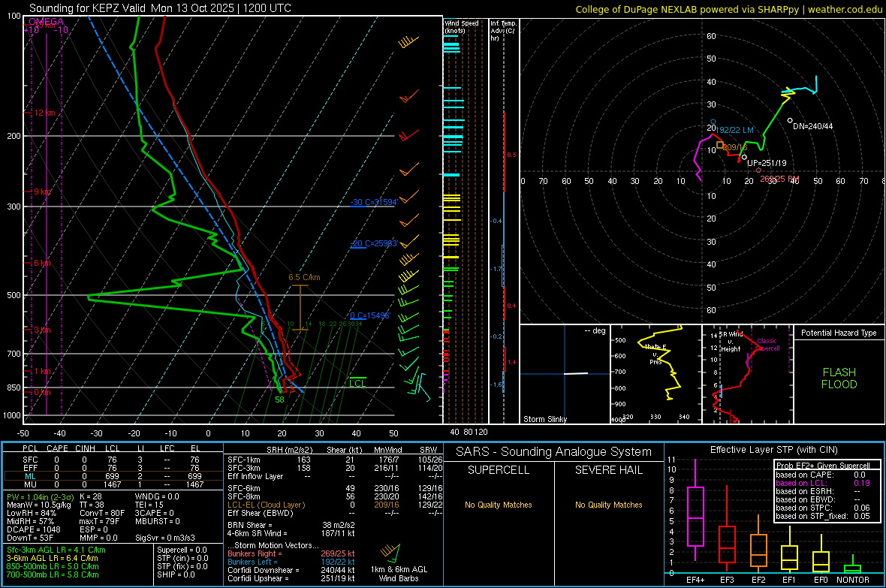Select the SFC-1km shear row
Viewport: 886px width, 588px height.
coord(335,460)
